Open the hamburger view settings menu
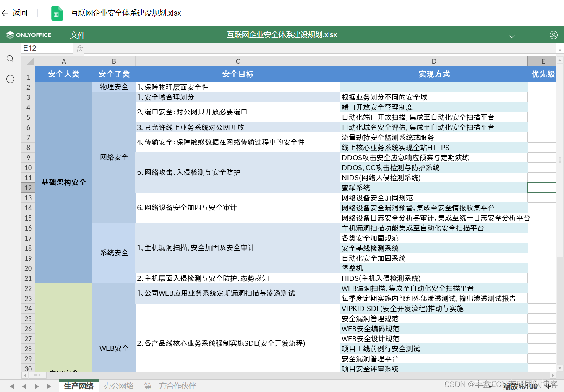This screenshot has width=564, height=392. (x=533, y=35)
